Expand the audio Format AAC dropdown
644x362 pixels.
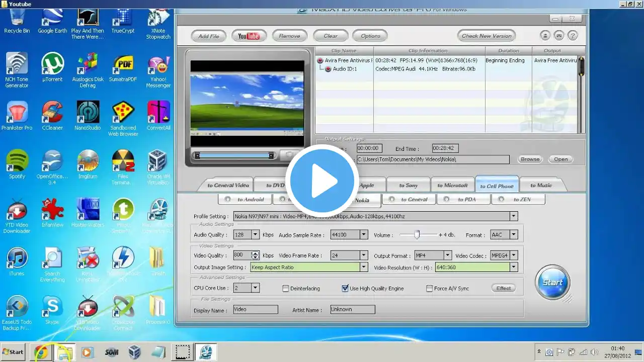pos(514,235)
